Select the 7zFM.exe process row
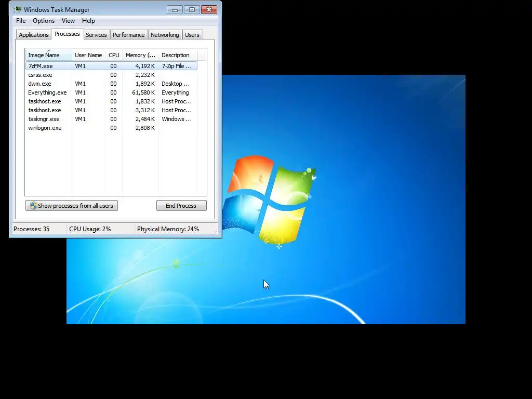The image size is (532, 399). [x=111, y=66]
